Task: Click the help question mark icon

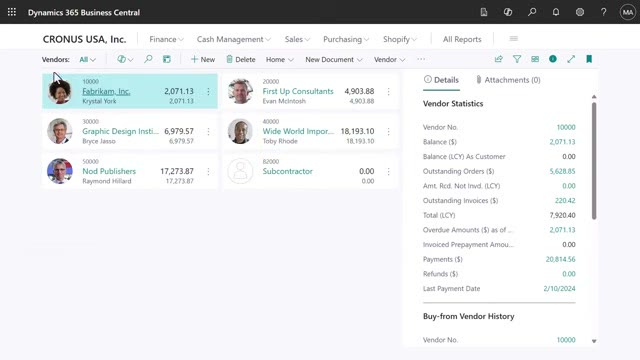Action: pos(604,12)
